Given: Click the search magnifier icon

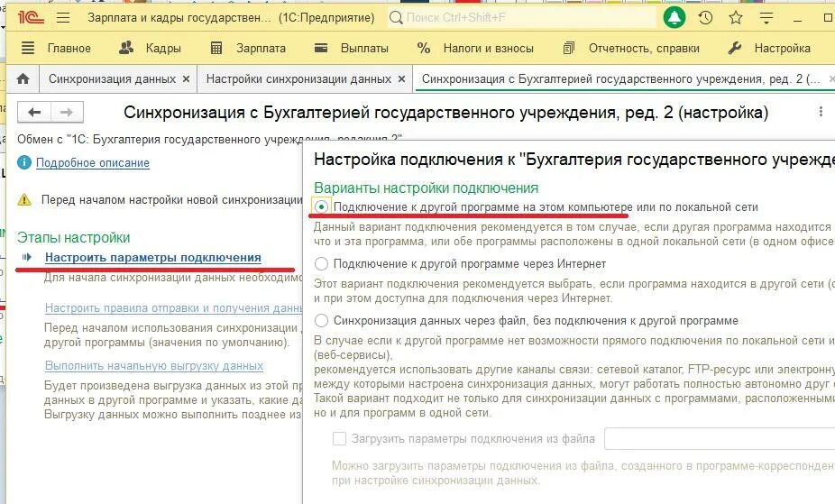Looking at the screenshot, I should click(396, 17).
